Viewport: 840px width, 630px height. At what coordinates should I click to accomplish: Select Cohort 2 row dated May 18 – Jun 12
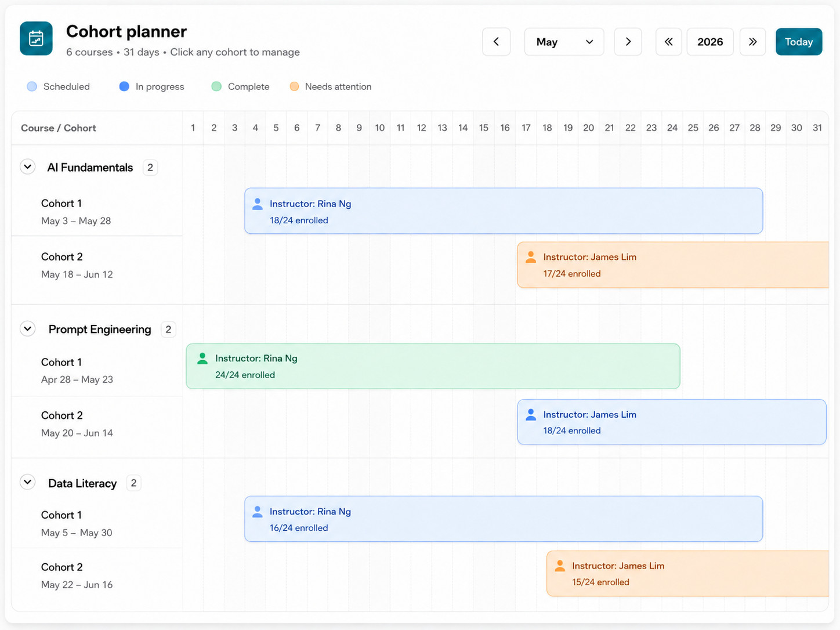pos(97,265)
